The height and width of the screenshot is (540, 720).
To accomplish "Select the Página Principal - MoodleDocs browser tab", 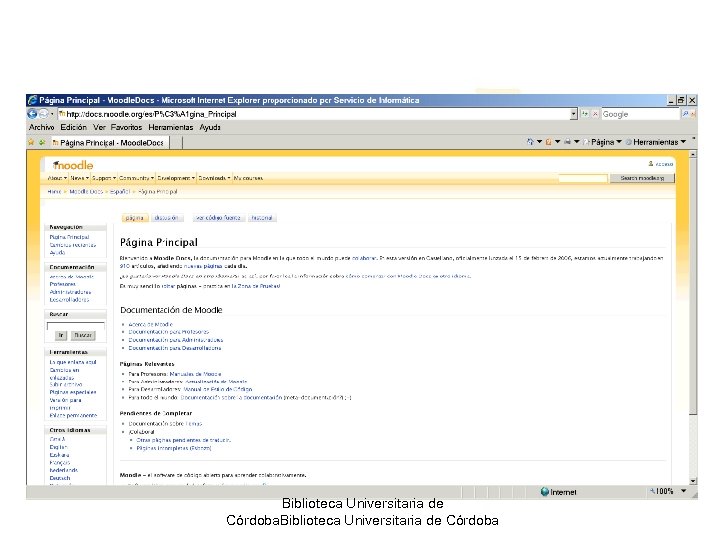I will [x=109, y=143].
